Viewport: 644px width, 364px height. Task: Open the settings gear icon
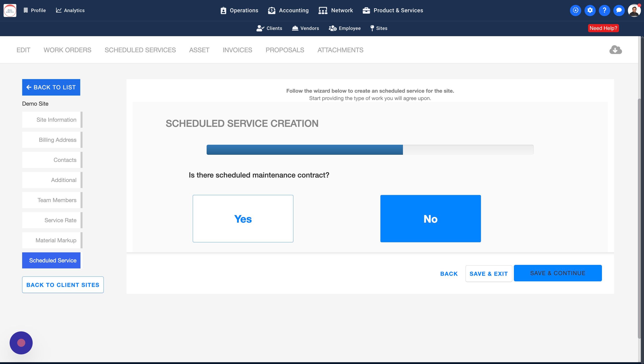coord(590,10)
